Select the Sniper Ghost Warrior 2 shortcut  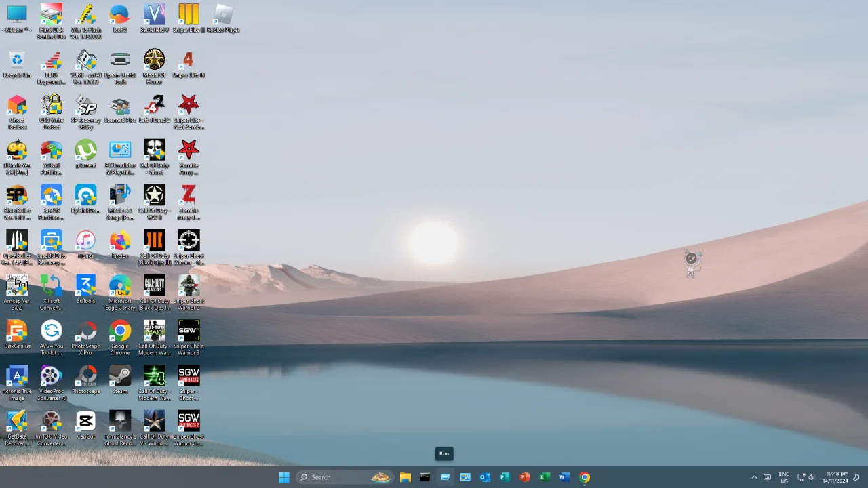point(189,293)
